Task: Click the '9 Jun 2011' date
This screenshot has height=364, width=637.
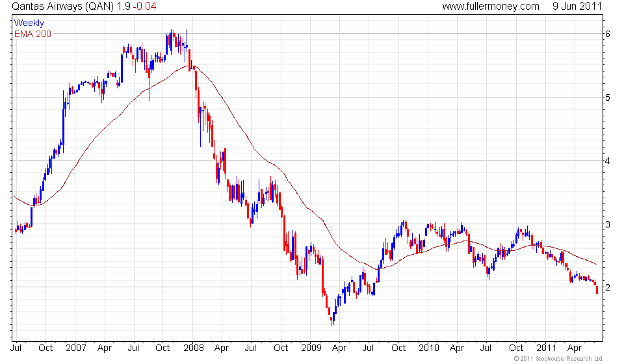Action: (577, 6)
